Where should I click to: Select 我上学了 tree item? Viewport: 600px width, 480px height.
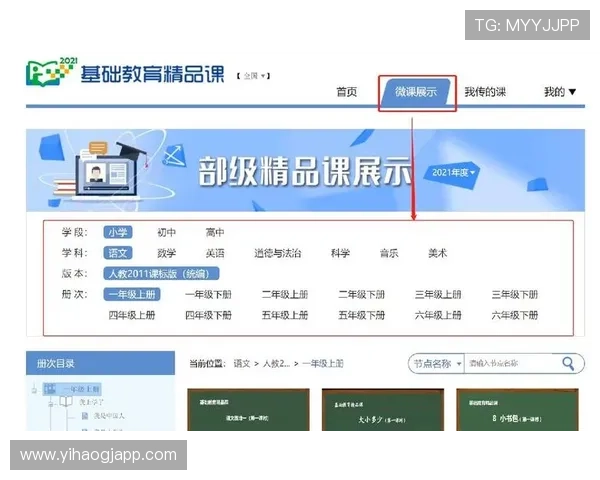pos(91,402)
